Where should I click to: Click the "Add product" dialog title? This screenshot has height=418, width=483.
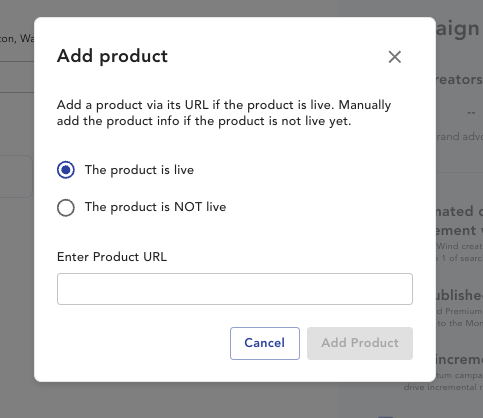click(x=112, y=56)
